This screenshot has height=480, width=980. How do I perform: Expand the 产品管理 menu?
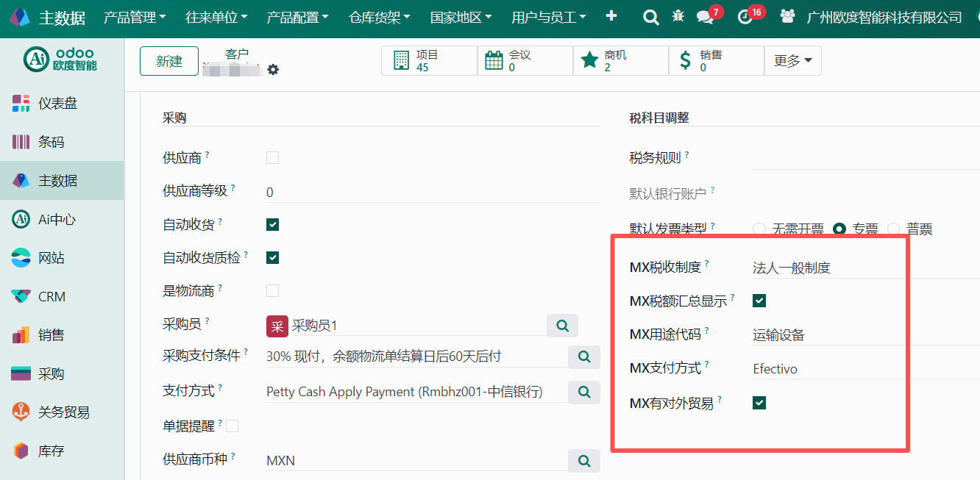pyautogui.click(x=135, y=17)
